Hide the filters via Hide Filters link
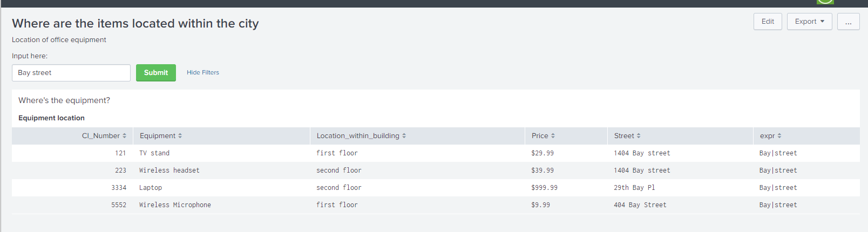Image resolution: width=868 pixels, height=232 pixels. tap(203, 72)
